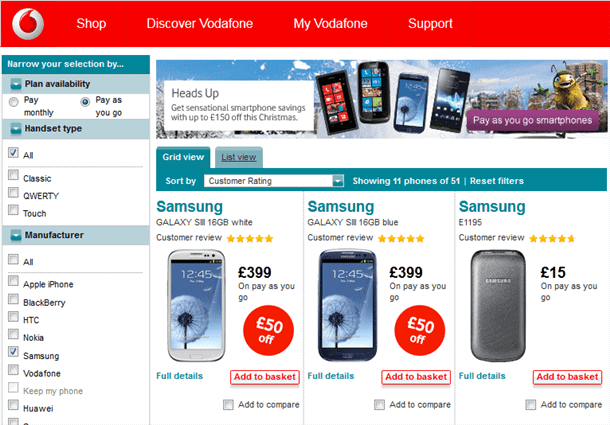The image size is (610, 425).
Task: Click the grey Samsung E1195 phone image
Action: [x=498, y=306]
